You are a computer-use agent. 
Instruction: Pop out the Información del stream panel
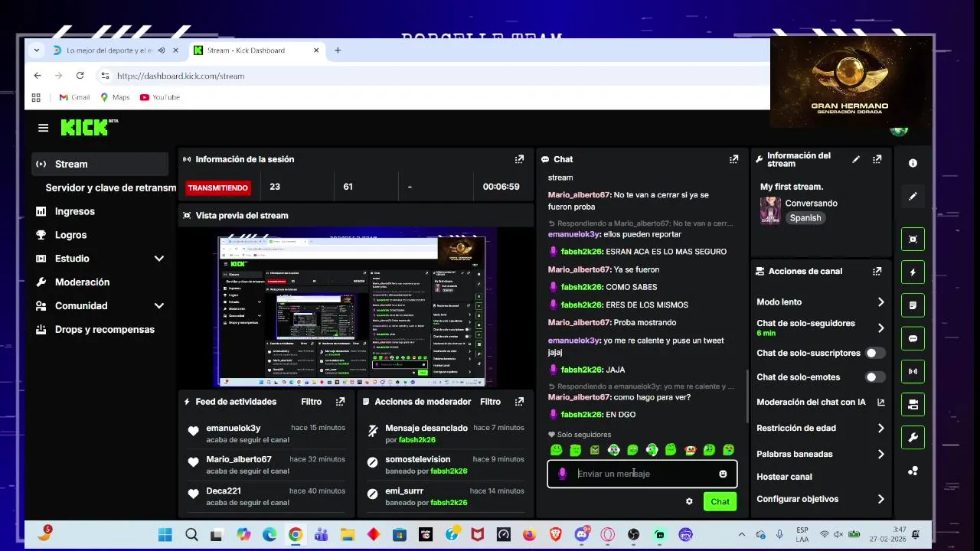pyautogui.click(x=877, y=159)
